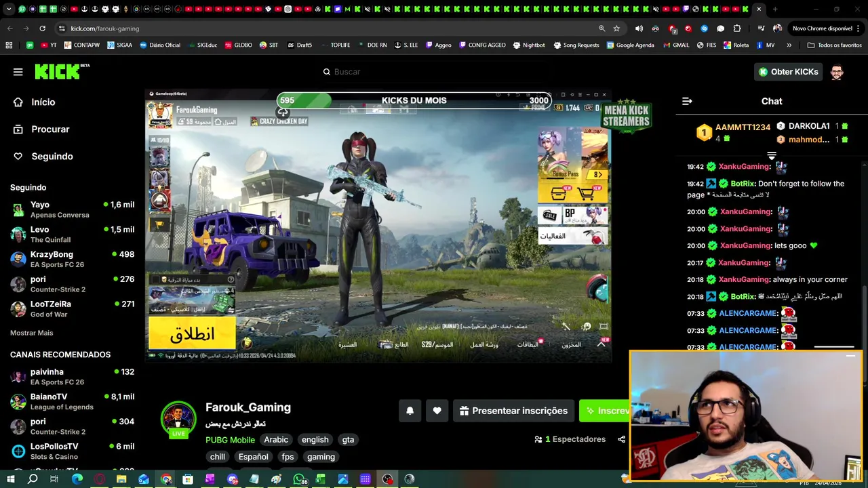
Task: Open Procurar in sidebar
Action: pos(50,129)
